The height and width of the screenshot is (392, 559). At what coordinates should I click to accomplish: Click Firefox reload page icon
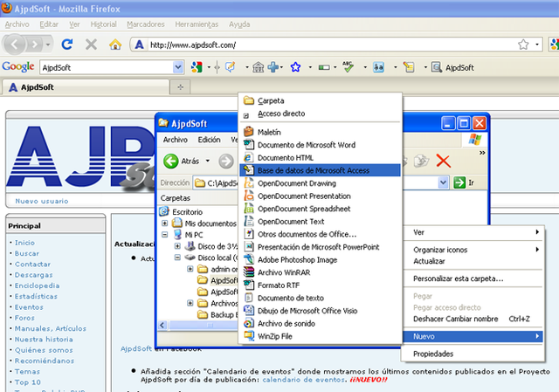click(x=67, y=45)
